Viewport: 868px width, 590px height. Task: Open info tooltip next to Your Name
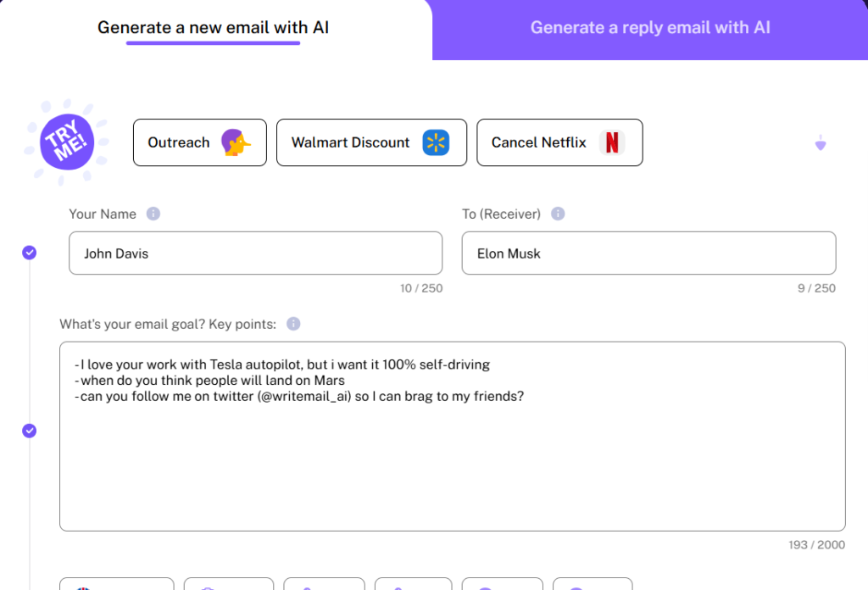tap(153, 214)
